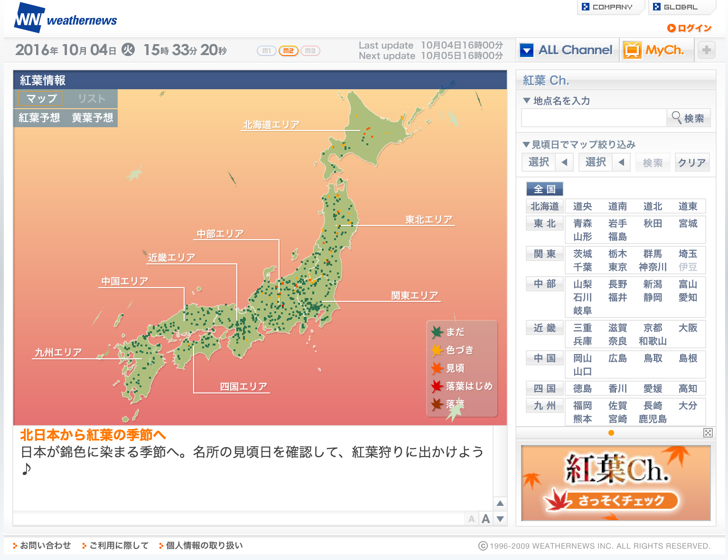Viewport: 728px width, 560px height.
Task: Click the scroll down arrow of text panel
Action: pyautogui.click(x=500, y=519)
